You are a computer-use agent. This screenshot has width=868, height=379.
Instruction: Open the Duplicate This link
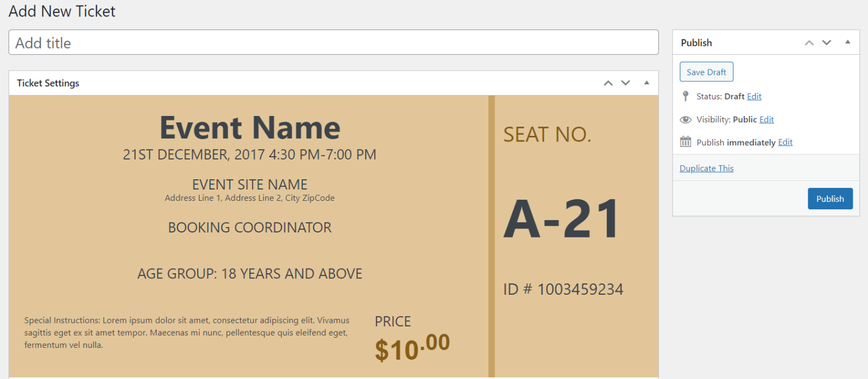click(706, 168)
